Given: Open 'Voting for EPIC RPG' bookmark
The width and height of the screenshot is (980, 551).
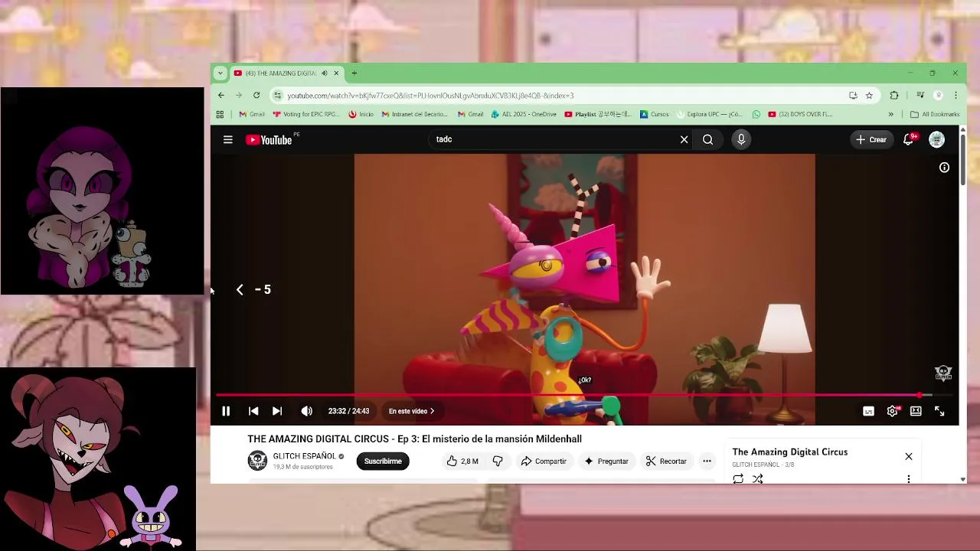Looking at the screenshot, I should 306,115.
